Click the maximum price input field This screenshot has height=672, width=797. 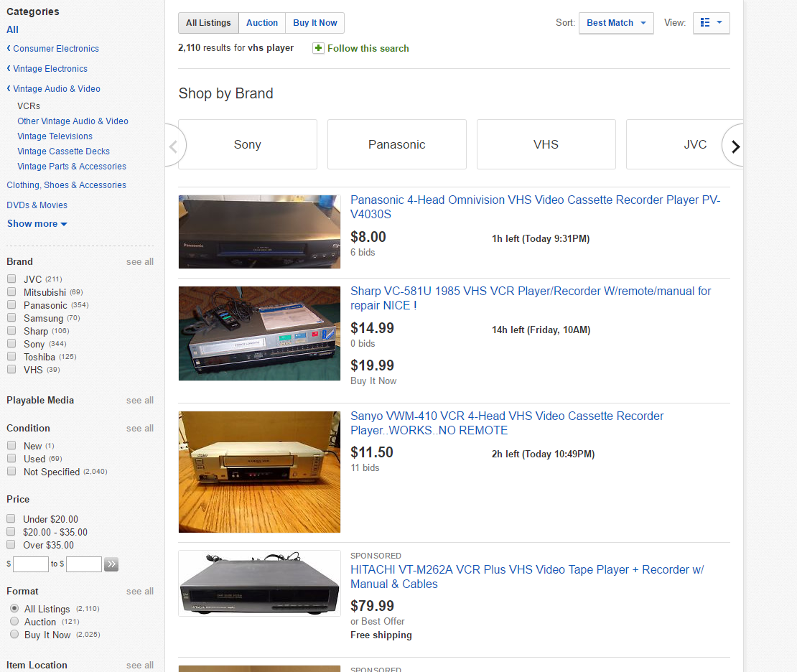tap(84, 564)
